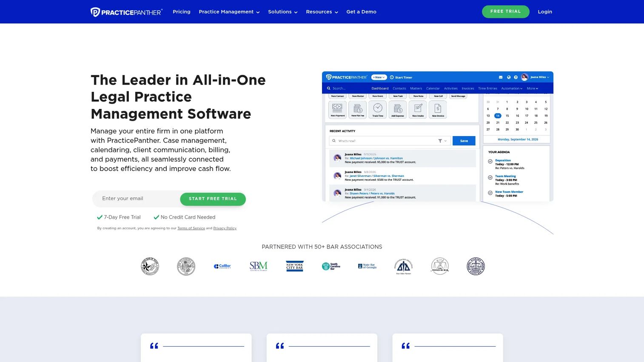Click the State Bar of Texas logo

pos(150,266)
